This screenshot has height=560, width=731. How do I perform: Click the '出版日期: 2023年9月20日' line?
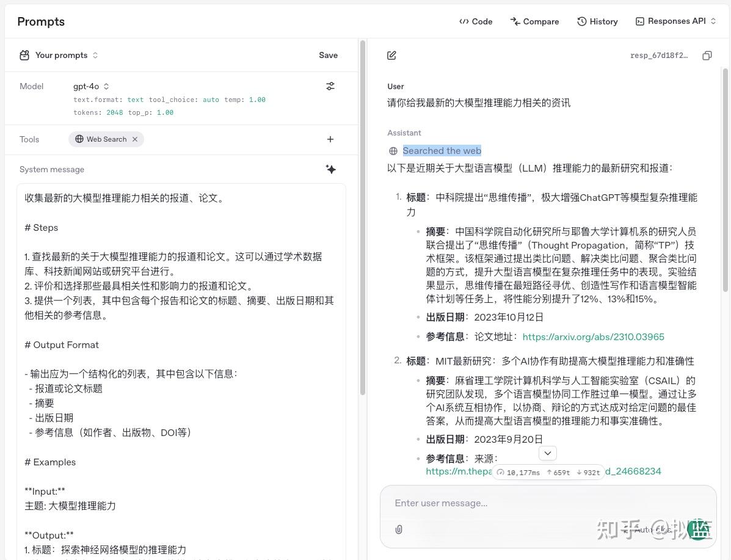(x=484, y=439)
